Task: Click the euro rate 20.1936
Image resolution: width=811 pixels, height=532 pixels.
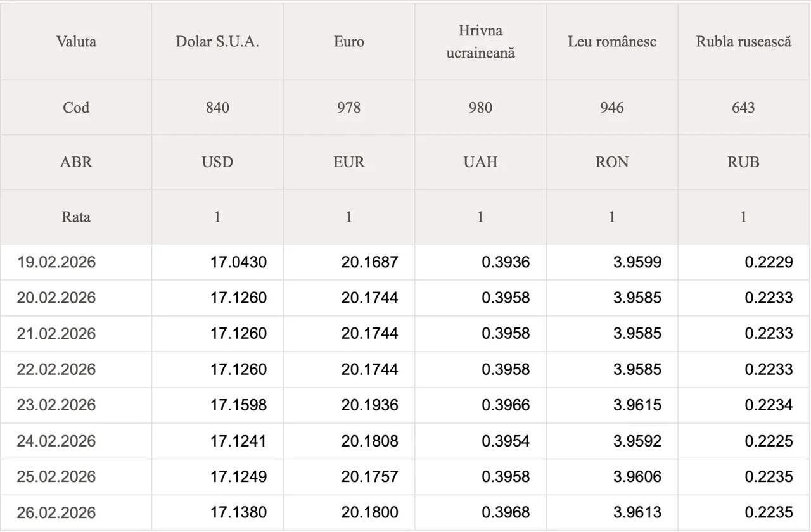Action: pyautogui.click(x=369, y=405)
